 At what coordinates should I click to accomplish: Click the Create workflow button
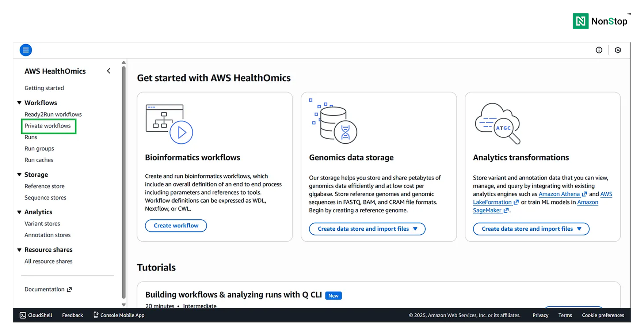(x=176, y=226)
